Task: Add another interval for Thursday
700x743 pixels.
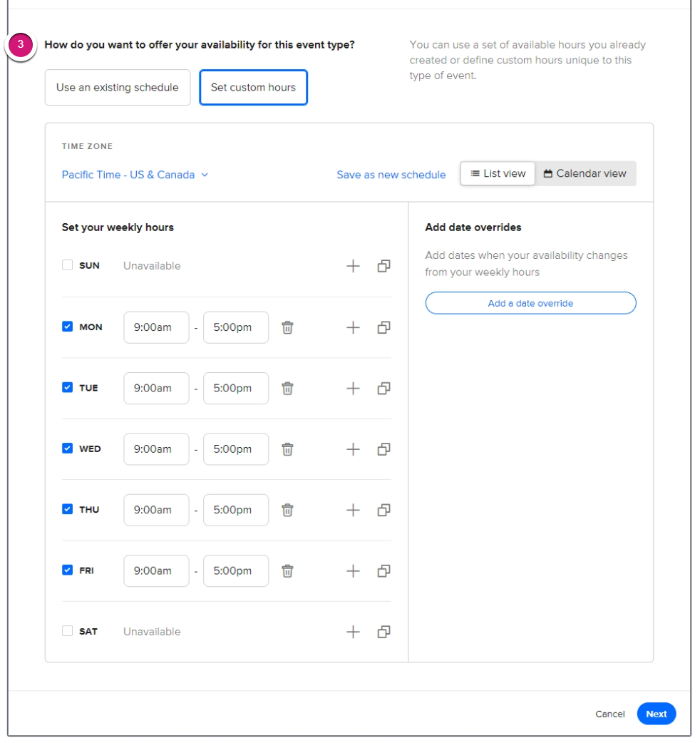Action: [354, 511]
